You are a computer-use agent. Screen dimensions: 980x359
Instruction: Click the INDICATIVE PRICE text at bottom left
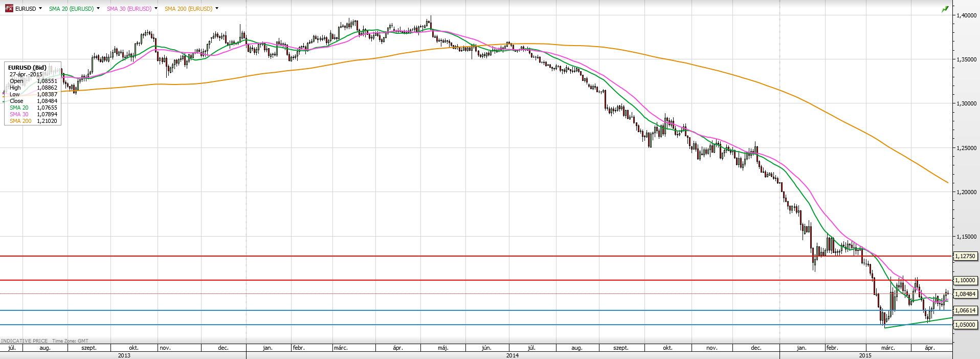pos(25,341)
